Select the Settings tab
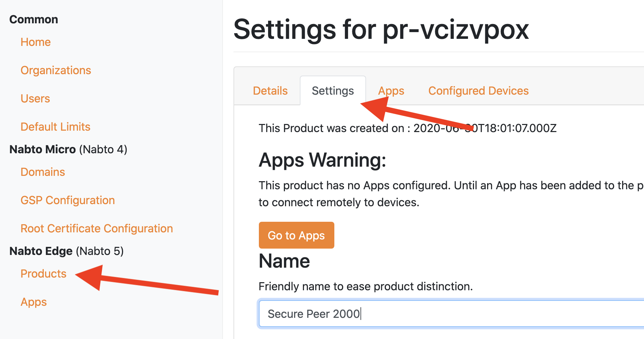644x339 pixels. click(x=333, y=91)
